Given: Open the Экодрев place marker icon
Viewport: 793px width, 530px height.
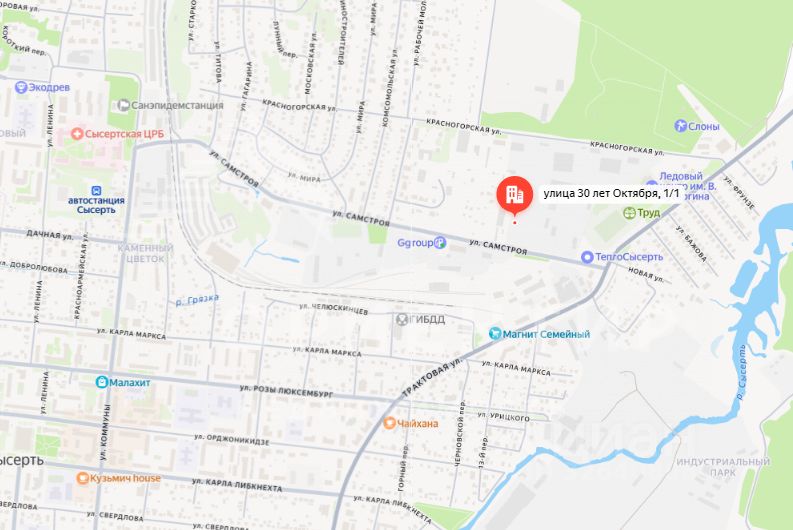Looking at the screenshot, I should 21,87.
